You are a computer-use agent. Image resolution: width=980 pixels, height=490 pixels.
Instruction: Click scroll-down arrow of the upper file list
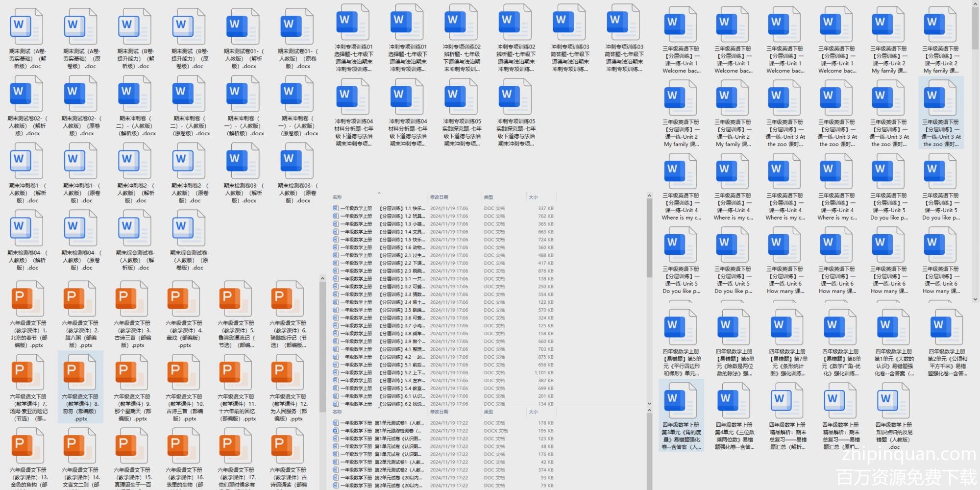point(649,404)
